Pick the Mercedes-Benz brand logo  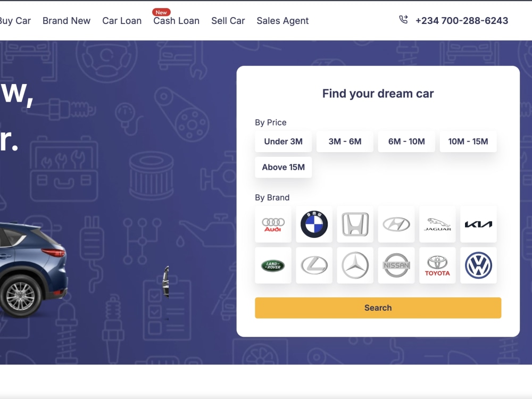point(355,265)
